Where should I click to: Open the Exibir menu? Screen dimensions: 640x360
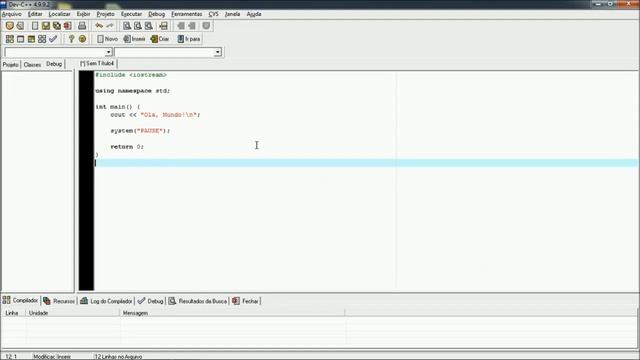(x=83, y=14)
